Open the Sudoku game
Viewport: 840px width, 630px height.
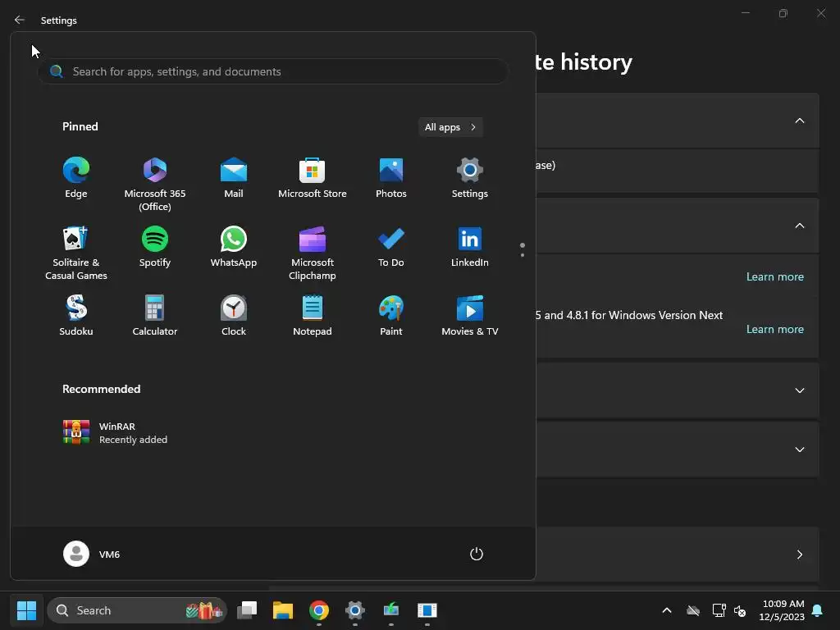pos(76,316)
